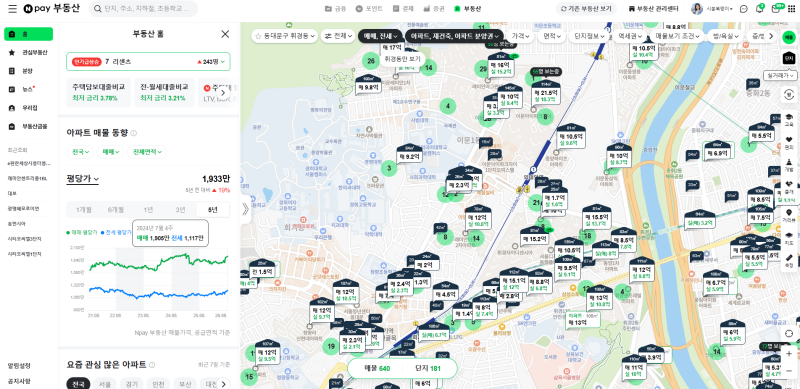Close the 부동산 홈 panel
800x389 pixels.
[225, 34]
